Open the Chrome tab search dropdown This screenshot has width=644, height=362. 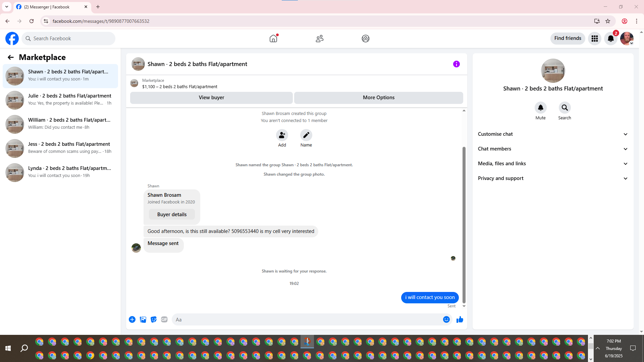7,7
